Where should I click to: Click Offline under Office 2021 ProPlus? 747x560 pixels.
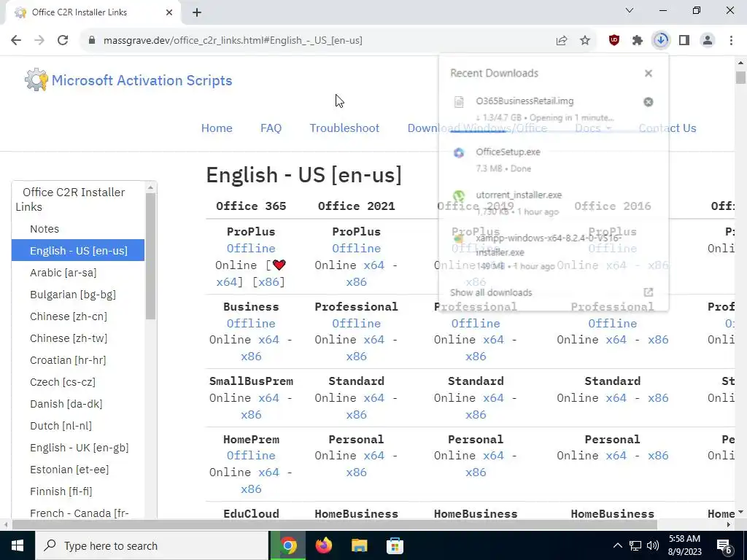[356, 249]
